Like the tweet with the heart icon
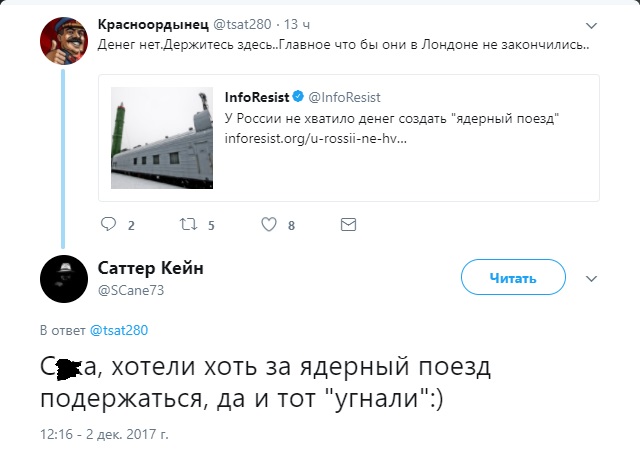Viewport: 640px width, 455px height. coord(269,225)
